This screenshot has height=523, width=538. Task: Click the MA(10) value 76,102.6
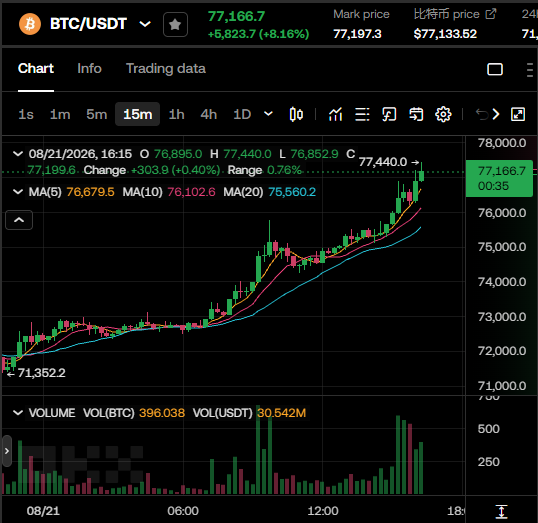(x=191, y=192)
